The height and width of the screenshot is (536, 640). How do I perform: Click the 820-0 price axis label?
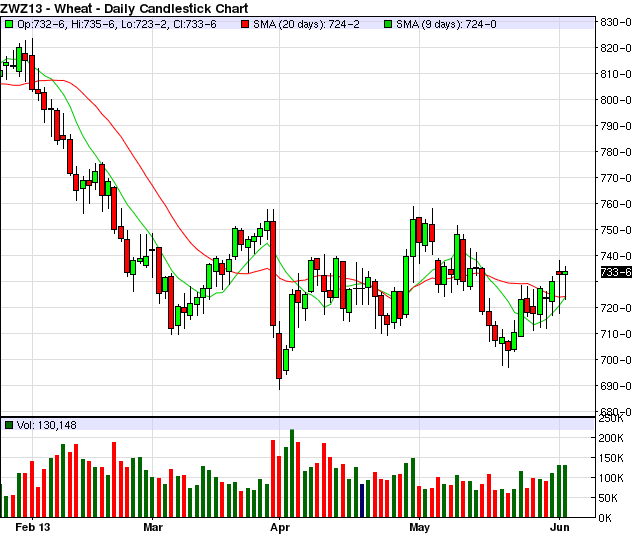(616, 48)
